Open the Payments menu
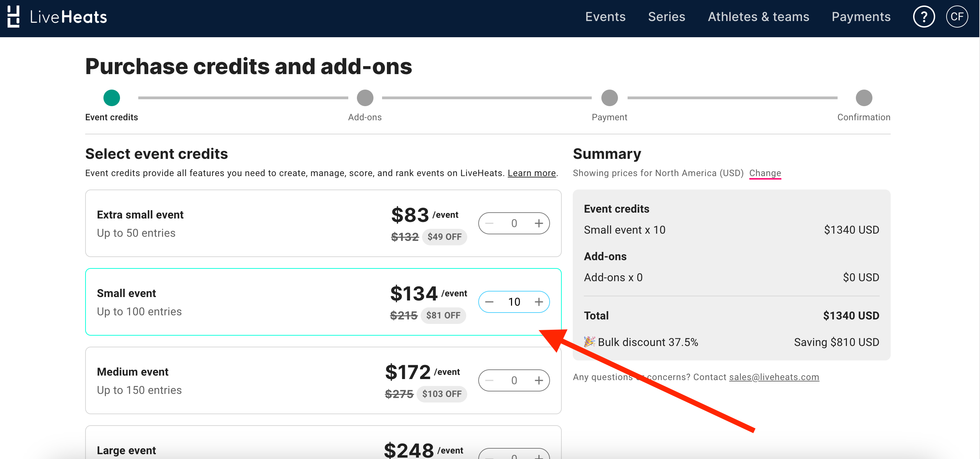Screen dimensions: 980x459 click(x=861, y=17)
